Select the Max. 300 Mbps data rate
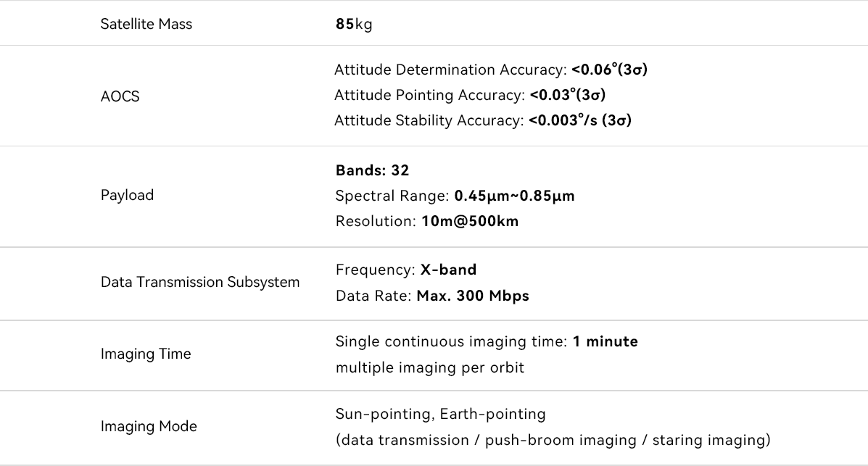 click(x=472, y=296)
